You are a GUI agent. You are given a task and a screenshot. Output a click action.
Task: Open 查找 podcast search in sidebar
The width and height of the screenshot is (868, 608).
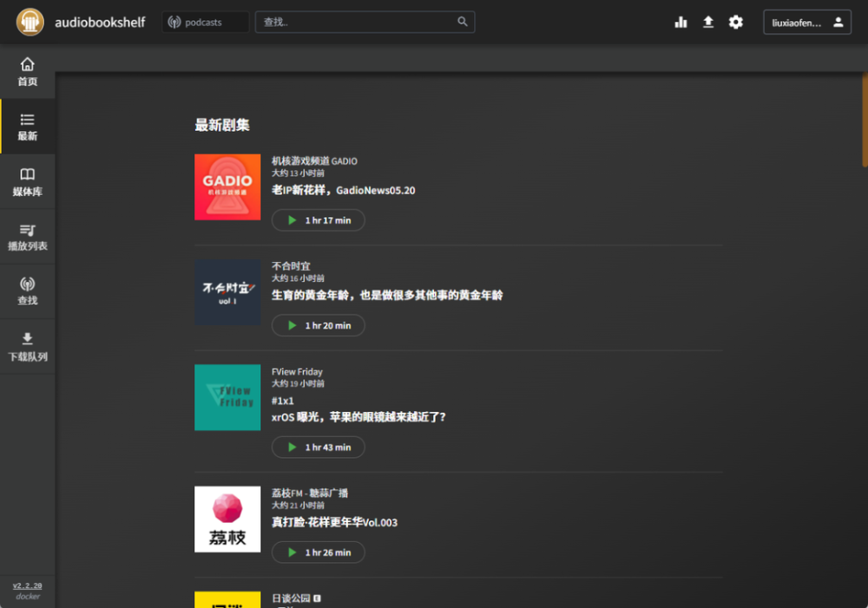(x=28, y=291)
